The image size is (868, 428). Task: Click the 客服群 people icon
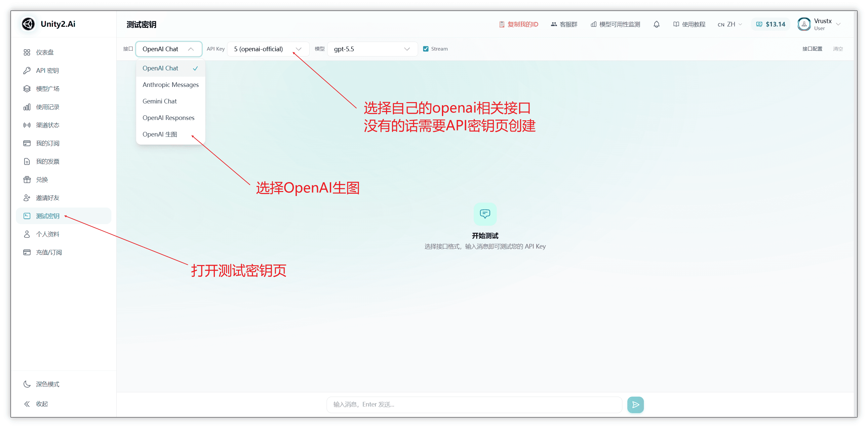click(x=554, y=24)
